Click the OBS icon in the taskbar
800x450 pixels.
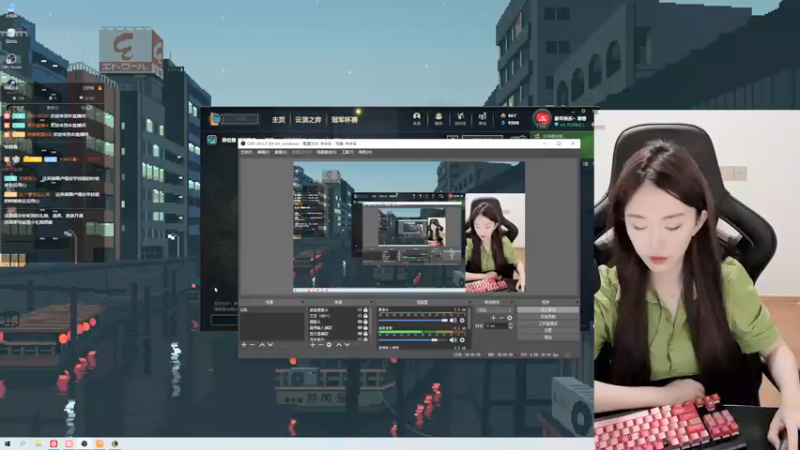[84, 444]
